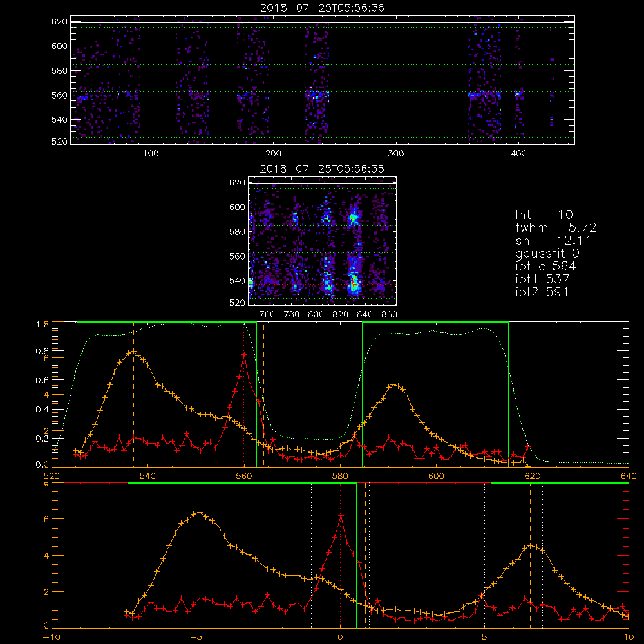Click the timestamp title above the middle image
This screenshot has width=644, height=644.
click(322, 169)
